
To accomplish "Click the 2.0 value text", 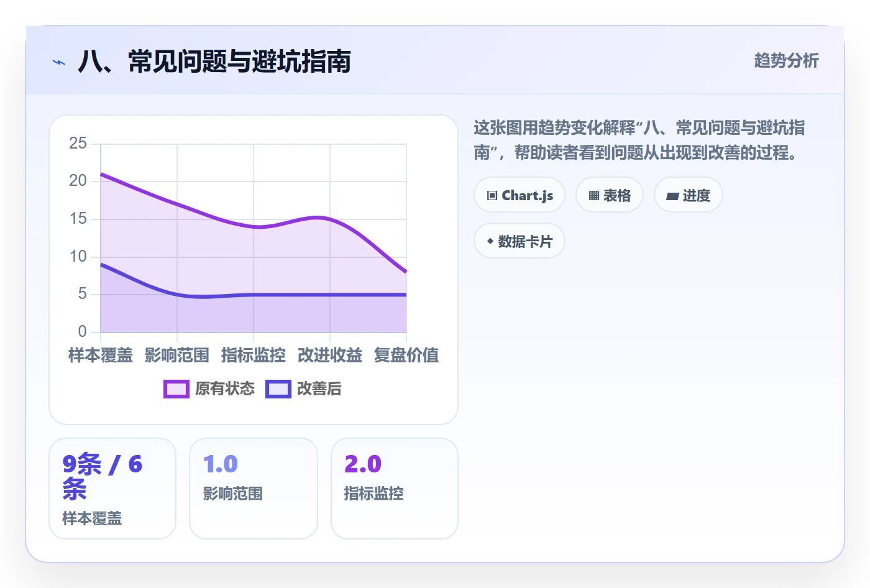I will point(363,464).
